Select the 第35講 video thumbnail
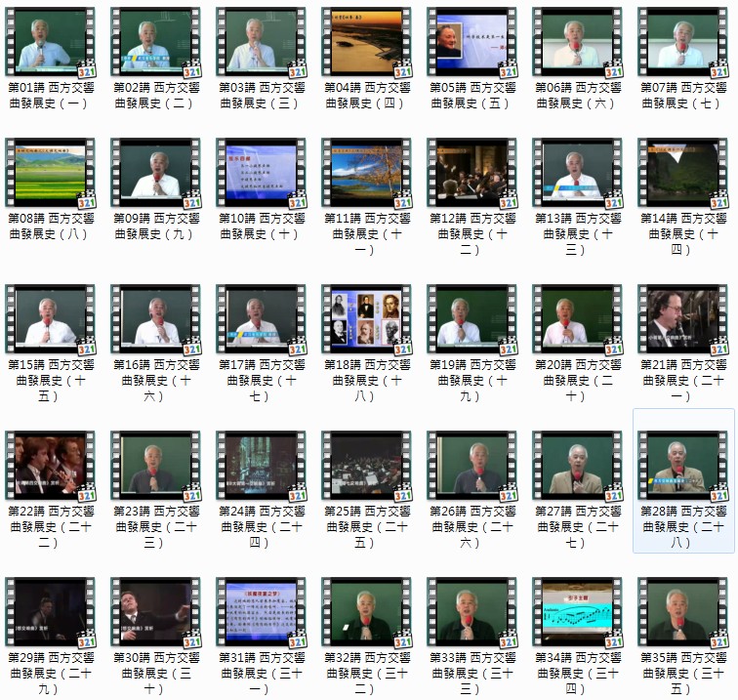This screenshot has width=738, height=700. (x=682, y=612)
